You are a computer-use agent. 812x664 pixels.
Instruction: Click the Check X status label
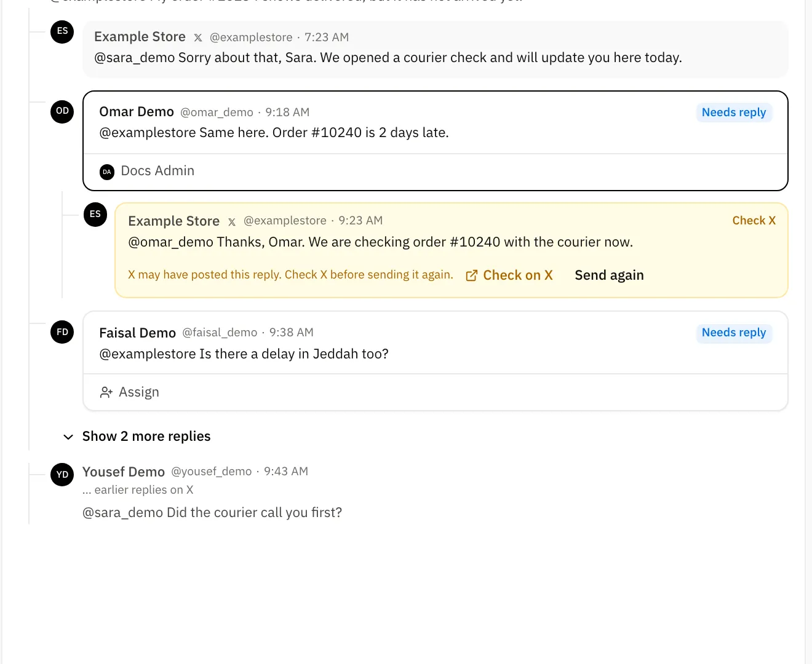click(754, 221)
